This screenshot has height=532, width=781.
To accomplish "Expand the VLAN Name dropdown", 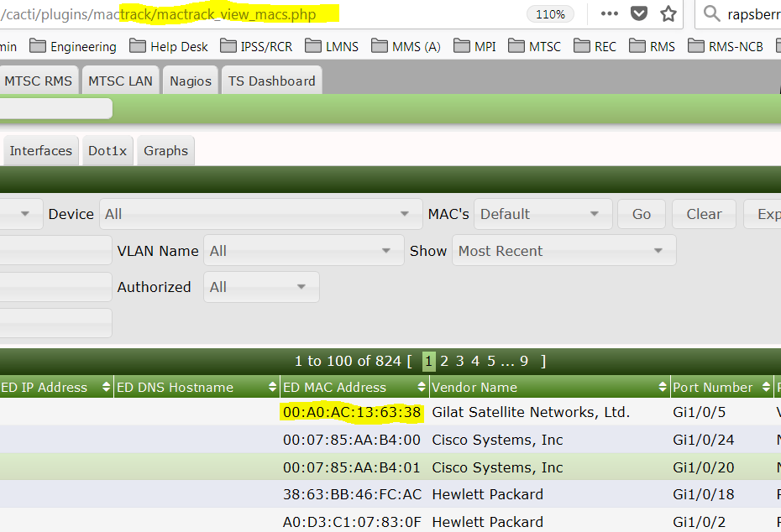I will pyautogui.click(x=302, y=250).
